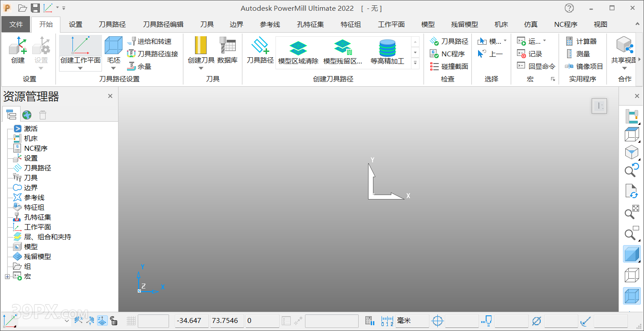
Task: Click the 测量 measure tool
Action: point(578,54)
